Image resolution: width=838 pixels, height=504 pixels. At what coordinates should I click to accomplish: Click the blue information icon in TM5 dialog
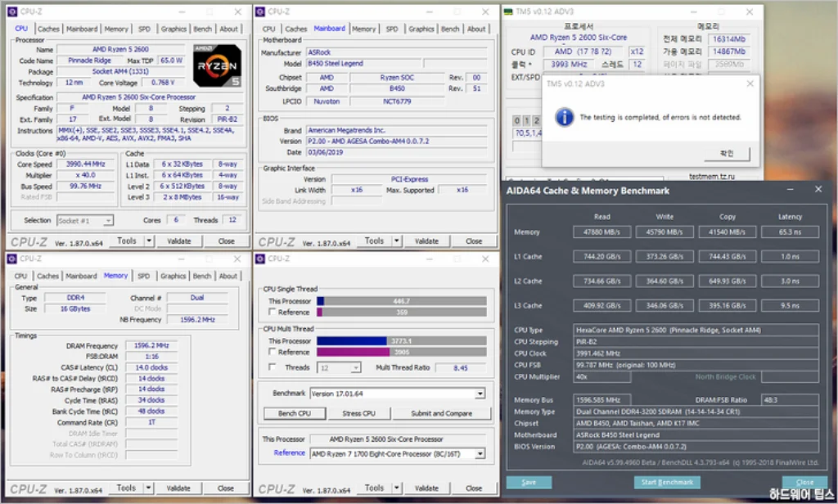point(565,117)
